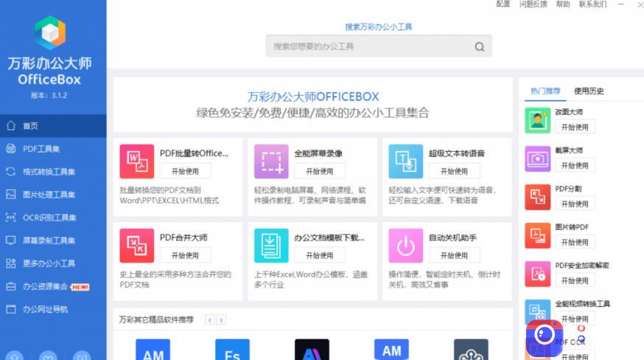
Task: Click the 自动关机助手 power icon
Action: [x=406, y=246]
